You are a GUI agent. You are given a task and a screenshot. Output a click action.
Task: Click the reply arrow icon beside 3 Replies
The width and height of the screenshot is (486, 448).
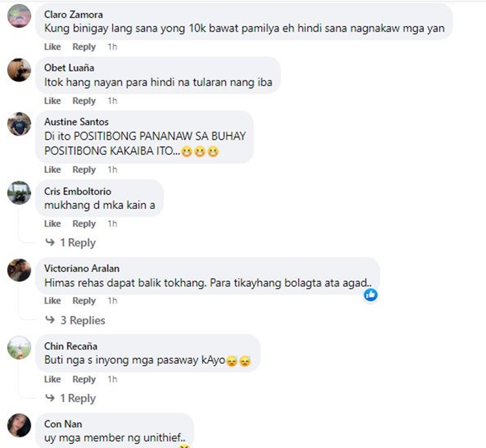50,320
